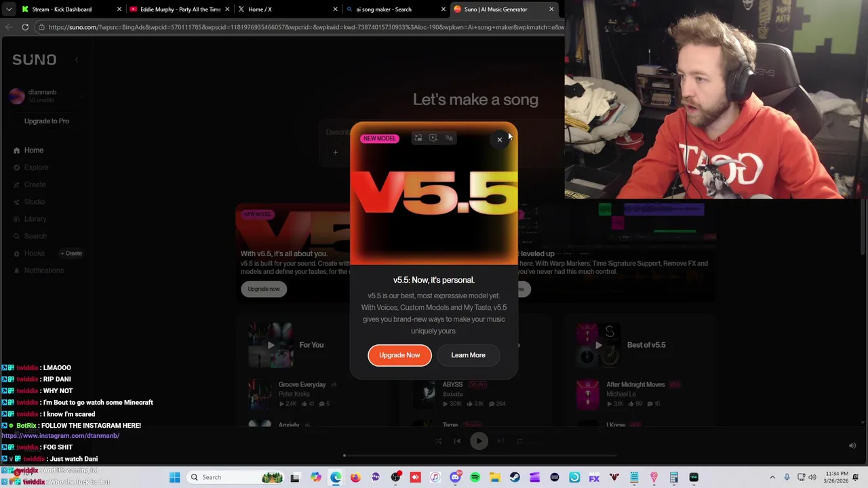Play the For You playlist thumbnail
This screenshot has height=488, width=868.
(271, 345)
